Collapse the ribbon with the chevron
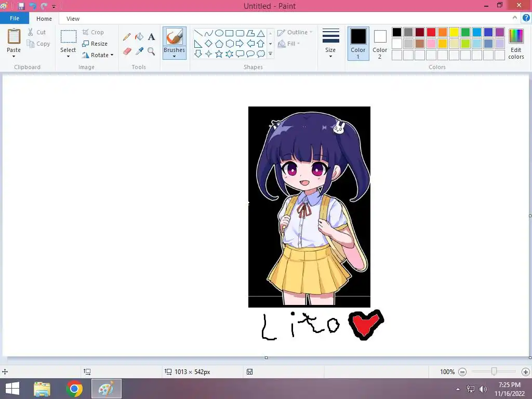Screen dimensions: 532x399 point(515,18)
